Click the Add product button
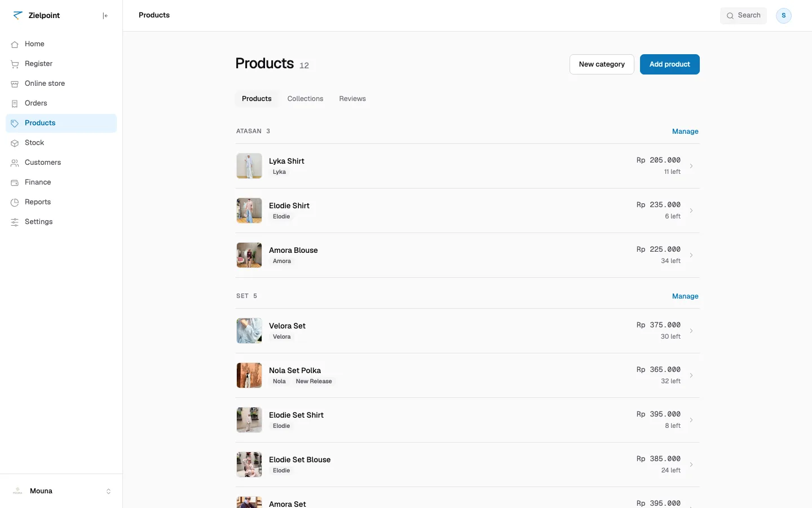 pos(669,64)
